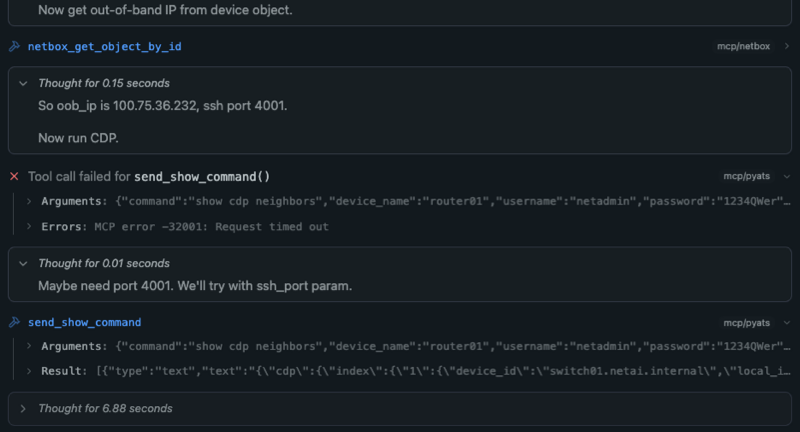
Task: Expand the Arguments of the successful send_show_command
Action: click(x=29, y=346)
